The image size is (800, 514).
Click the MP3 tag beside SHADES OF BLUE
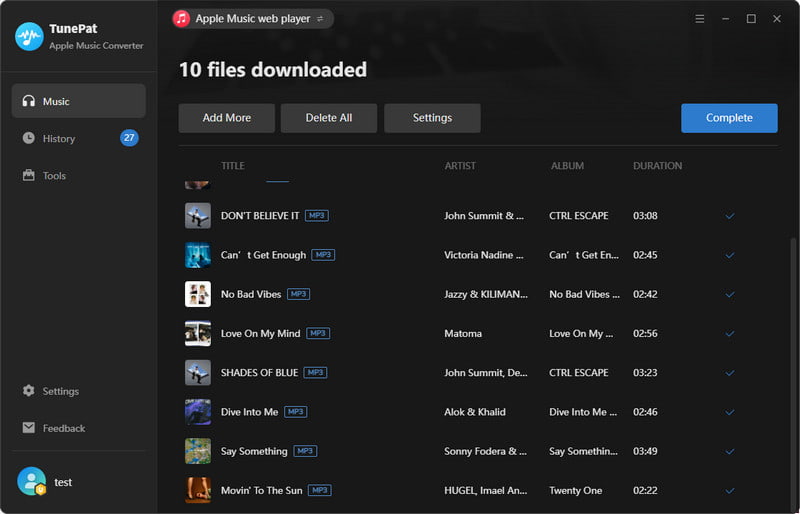click(x=315, y=373)
